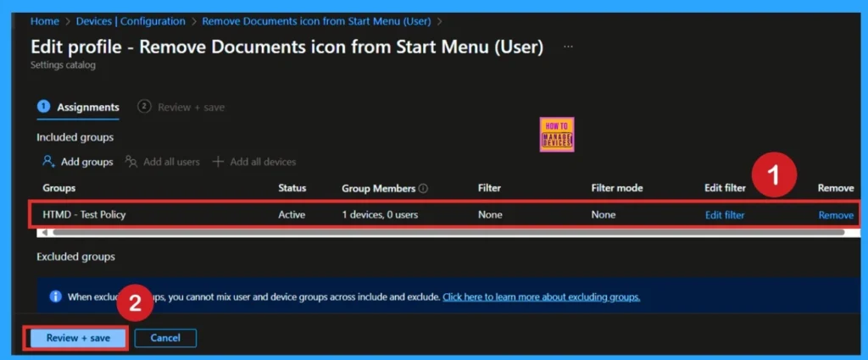
Task: Open Devices | Configuration breadcrumb
Action: pyautogui.click(x=131, y=21)
